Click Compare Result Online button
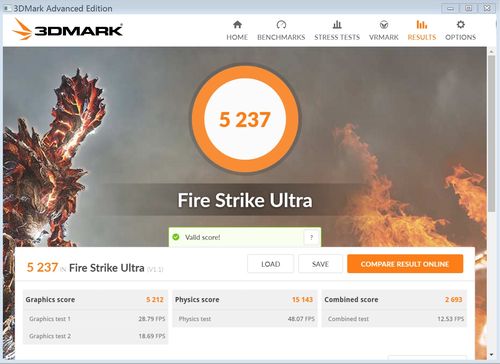The height and width of the screenshot is (364, 500). pyautogui.click(x=405, y=264)
